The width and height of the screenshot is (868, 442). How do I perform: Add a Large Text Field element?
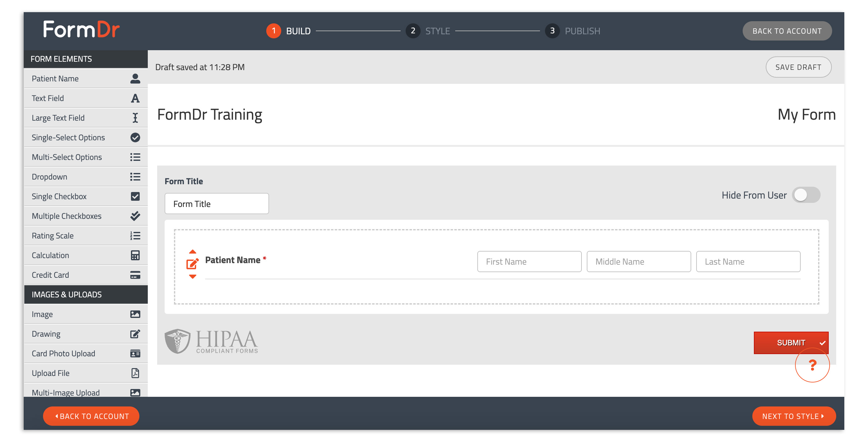pos(86,118)
